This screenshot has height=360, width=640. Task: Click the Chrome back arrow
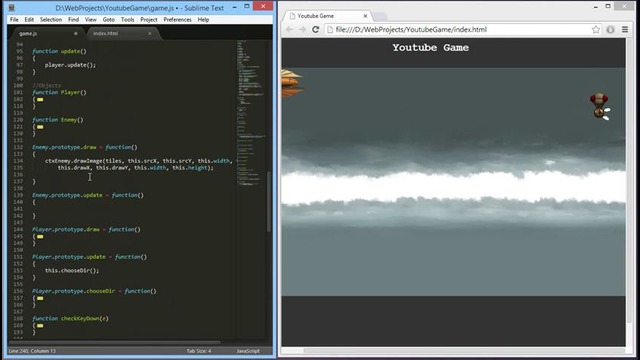289,29
